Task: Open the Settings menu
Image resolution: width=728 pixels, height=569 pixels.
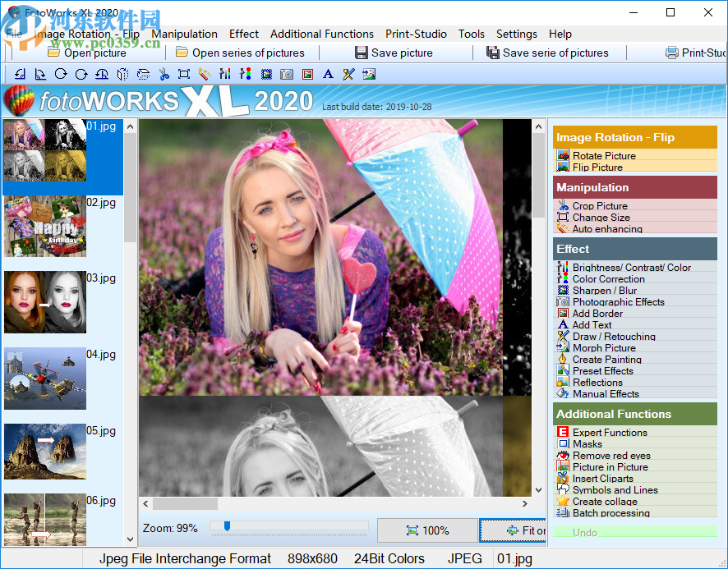Action: pos(516,34)
